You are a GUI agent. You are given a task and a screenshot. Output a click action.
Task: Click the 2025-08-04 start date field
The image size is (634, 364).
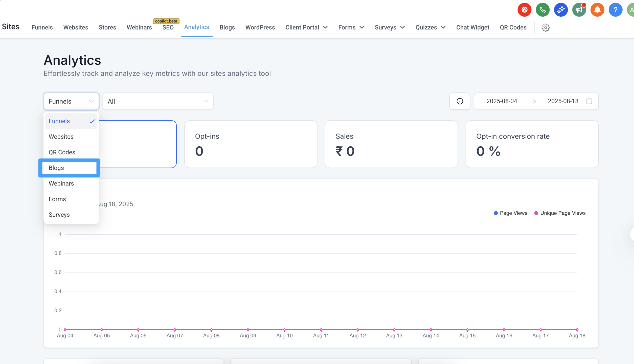tap(502, 101)
